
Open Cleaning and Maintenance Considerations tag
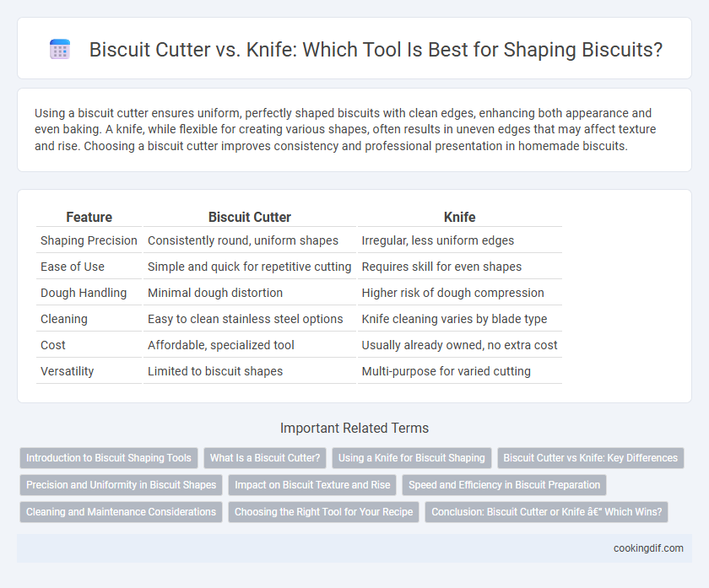point(122,512)
